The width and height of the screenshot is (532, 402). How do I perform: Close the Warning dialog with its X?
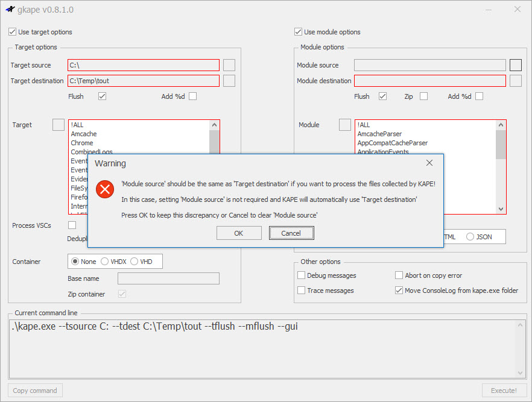click(429, 163)
